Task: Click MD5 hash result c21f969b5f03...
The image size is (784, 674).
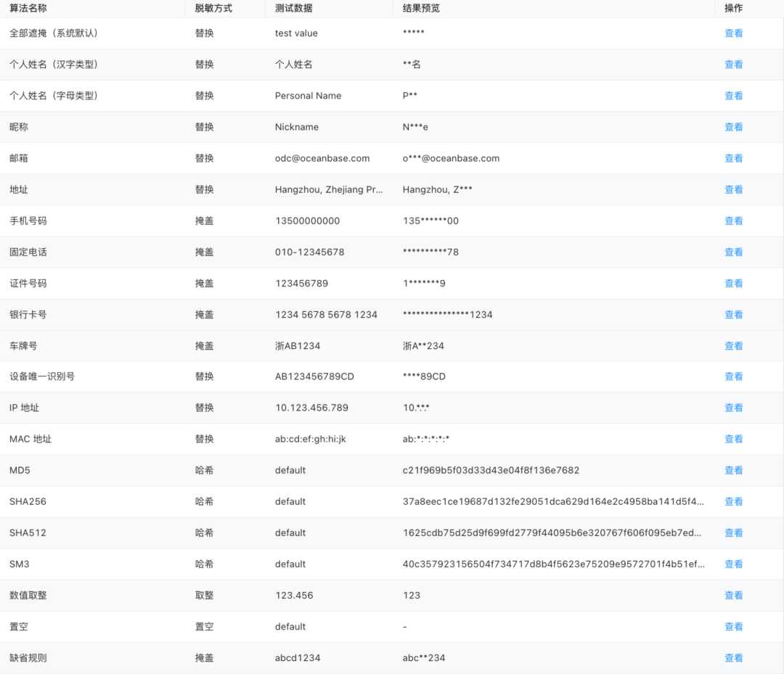Action: point(491,470)
